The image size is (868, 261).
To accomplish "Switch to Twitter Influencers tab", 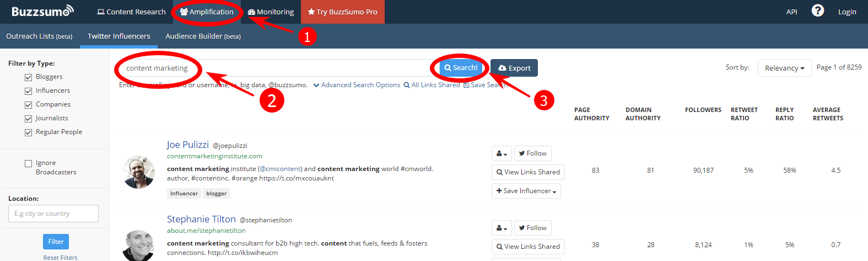I will (118, 36).
